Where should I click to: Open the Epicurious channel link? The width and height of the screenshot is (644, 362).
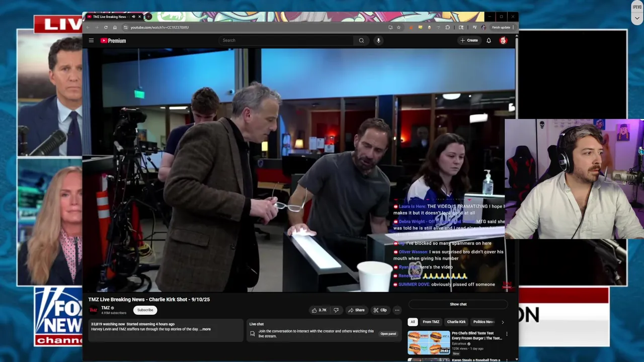(459, 344)
